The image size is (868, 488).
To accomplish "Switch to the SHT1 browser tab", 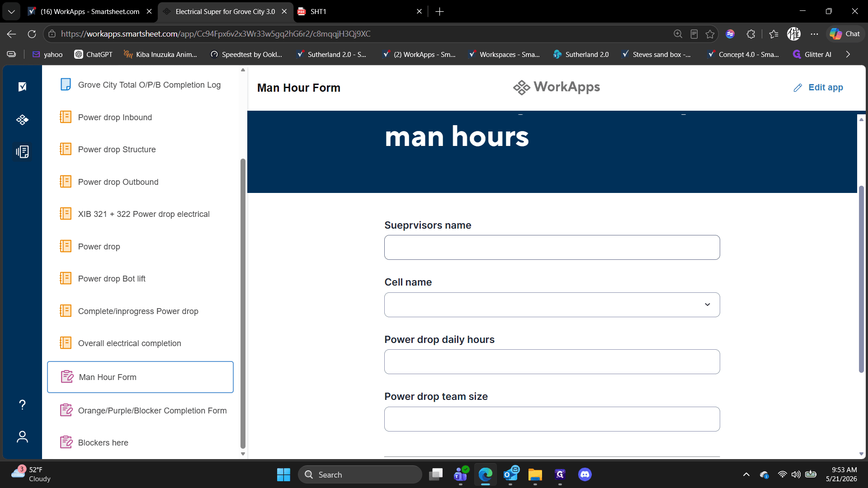I will 359,12.
